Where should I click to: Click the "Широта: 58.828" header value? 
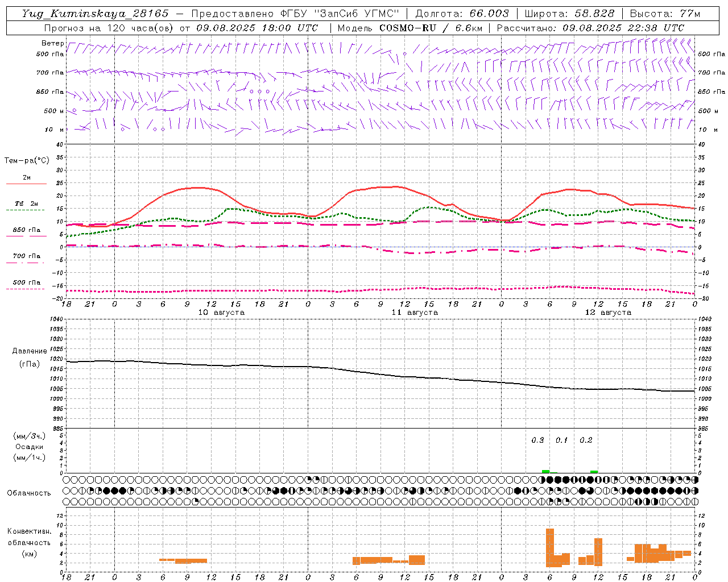click(569, 14)
